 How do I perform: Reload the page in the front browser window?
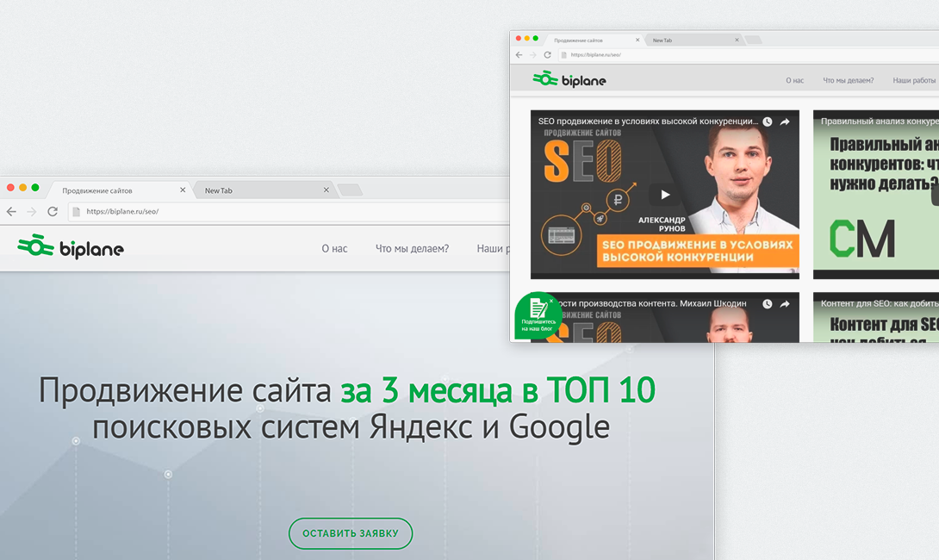(547, 54)
